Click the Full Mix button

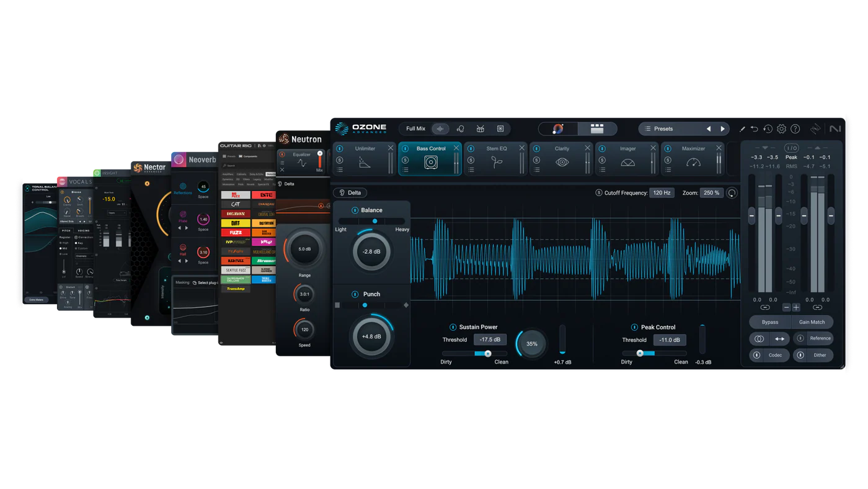(x=415, y=129)
